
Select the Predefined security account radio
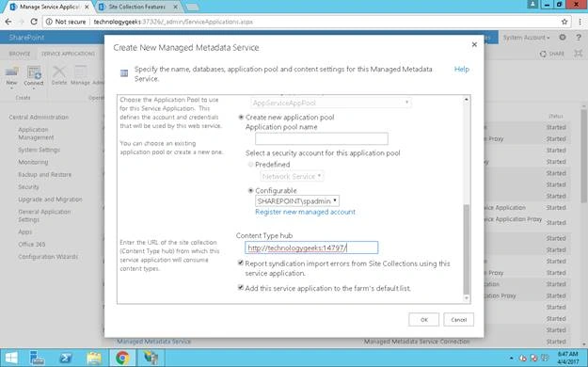[x=250, y=165]
